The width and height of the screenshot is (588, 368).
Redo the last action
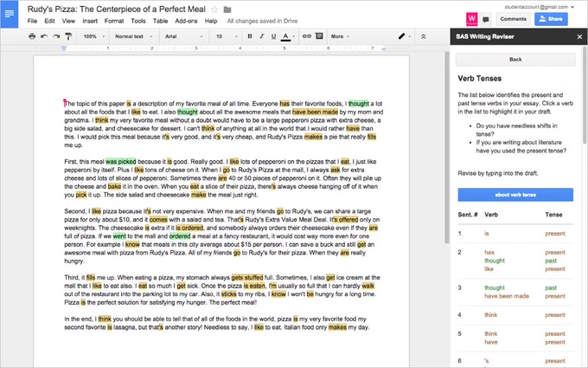point(56,36)
